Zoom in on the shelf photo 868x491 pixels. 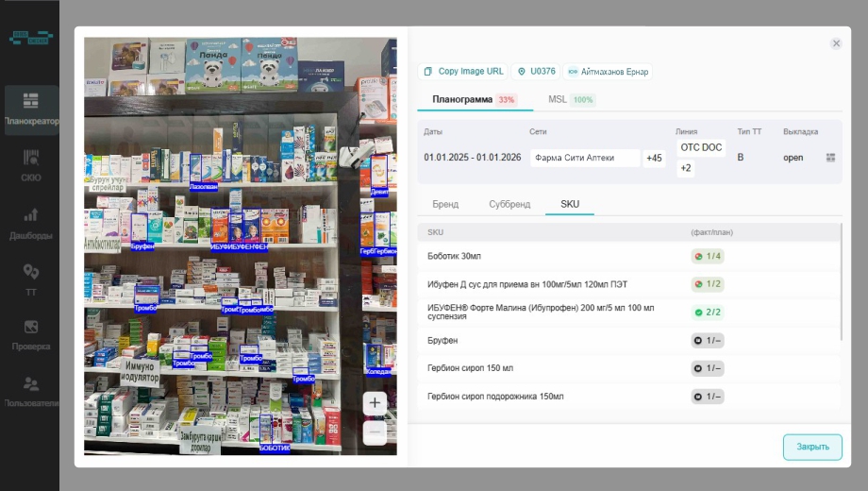click(375, 403)
